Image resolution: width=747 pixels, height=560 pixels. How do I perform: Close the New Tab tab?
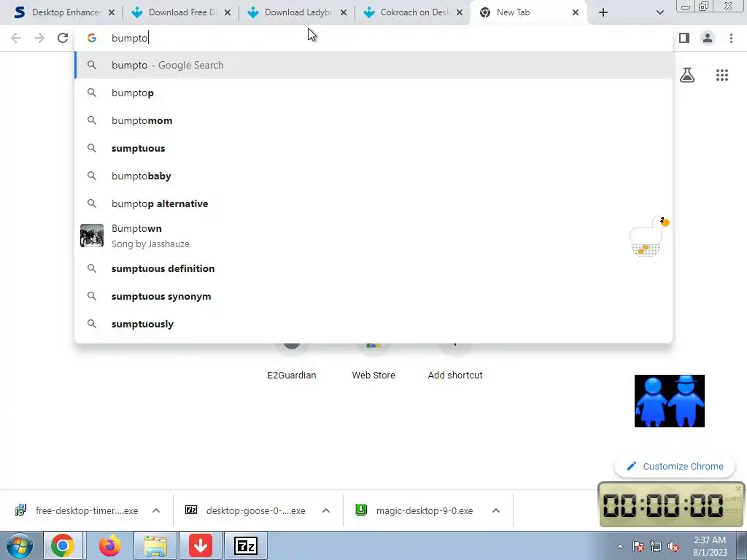[x=576, y=13]
